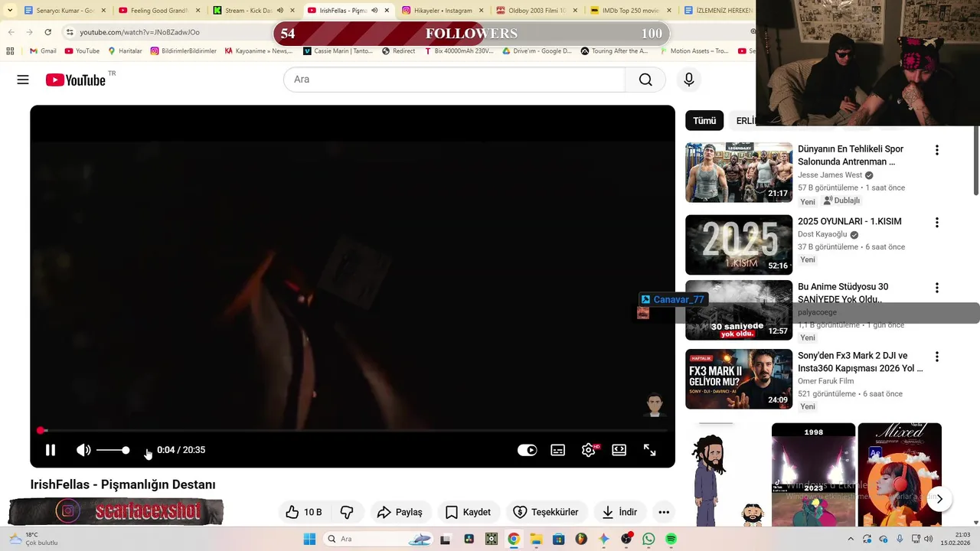980x551 pixels.
Task: Start voice search with the microphone icon
Action: pos(689,80)
